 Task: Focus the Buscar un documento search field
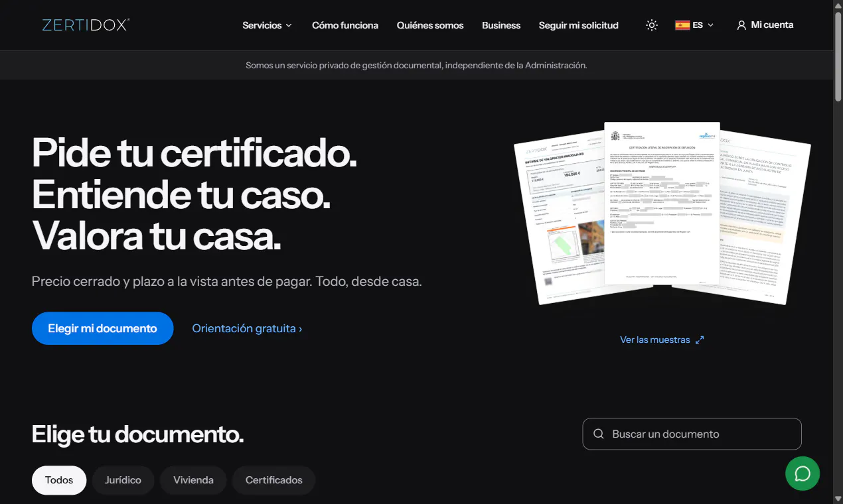692,434
